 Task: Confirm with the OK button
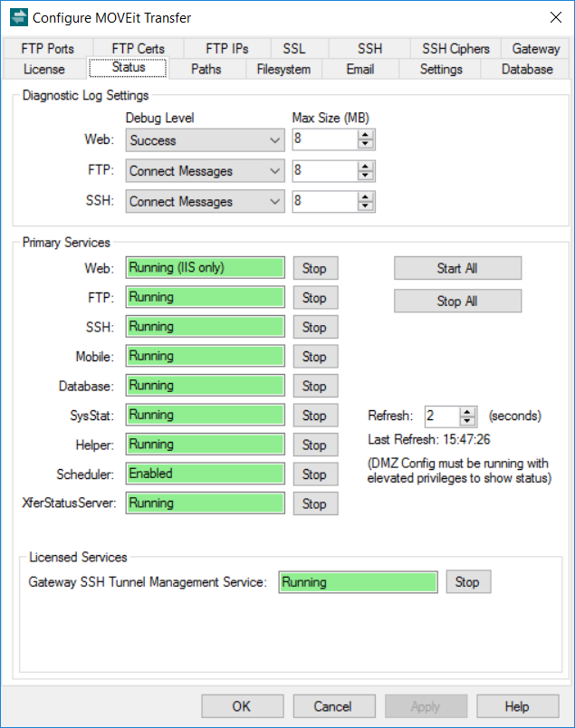(243, 706)
